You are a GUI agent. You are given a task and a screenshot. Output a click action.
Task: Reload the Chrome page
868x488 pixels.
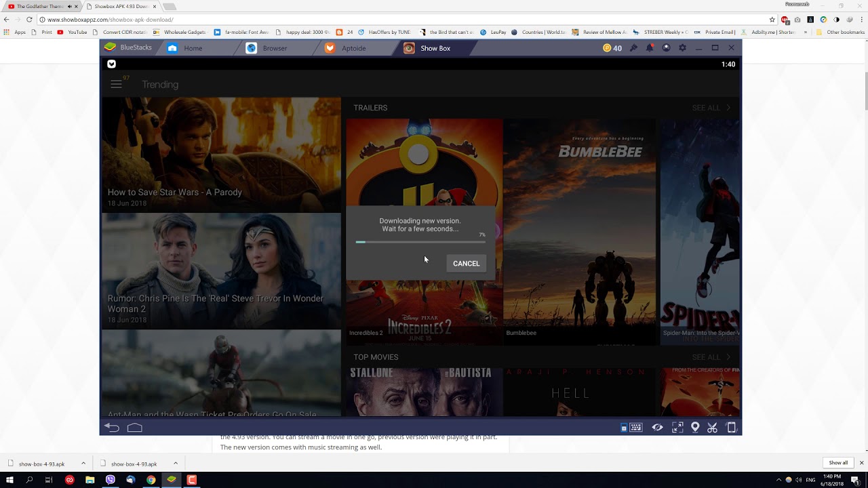click(x=29, y=20)
